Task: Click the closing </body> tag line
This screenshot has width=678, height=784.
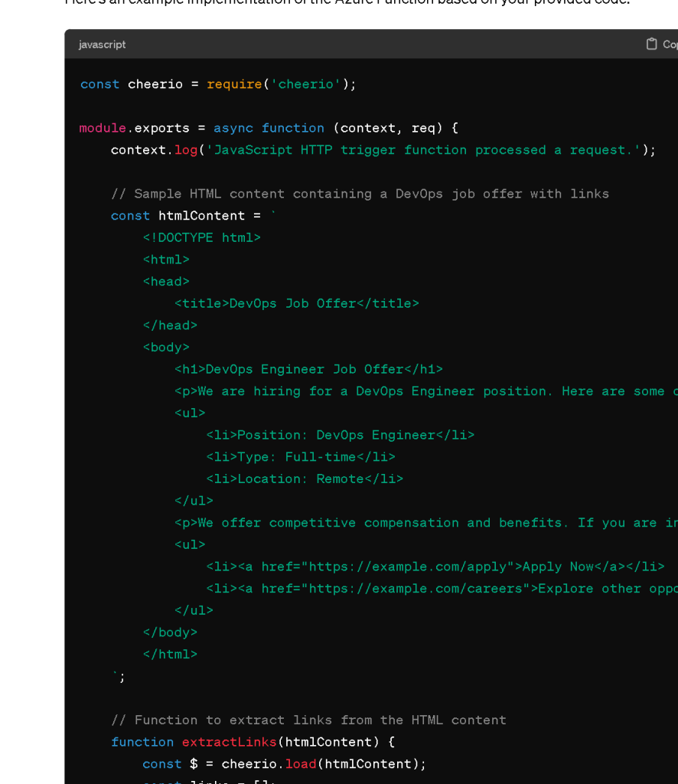Action: (170, 632)
